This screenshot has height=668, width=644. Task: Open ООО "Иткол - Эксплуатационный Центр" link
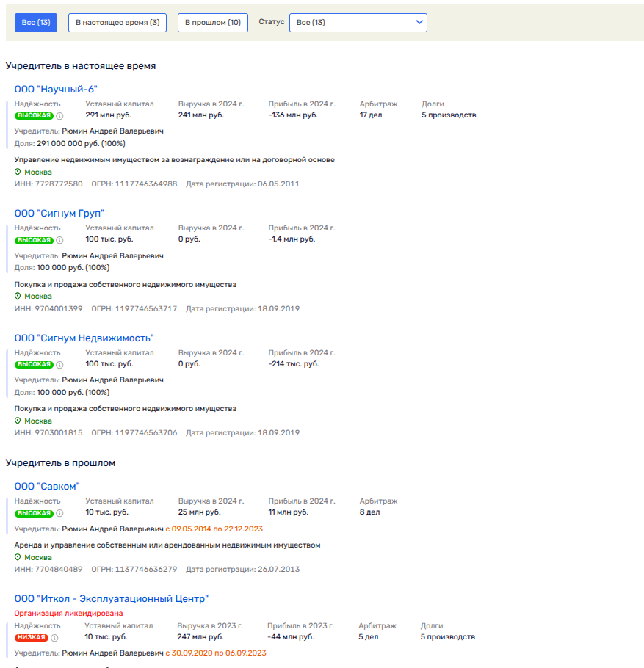(x=112, y=599)
